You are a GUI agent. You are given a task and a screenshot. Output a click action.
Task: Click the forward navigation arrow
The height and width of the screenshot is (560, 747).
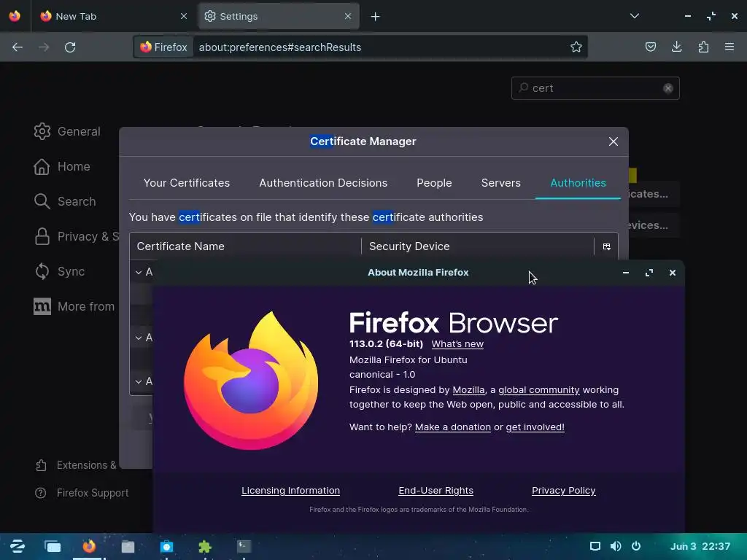[44, 47]
